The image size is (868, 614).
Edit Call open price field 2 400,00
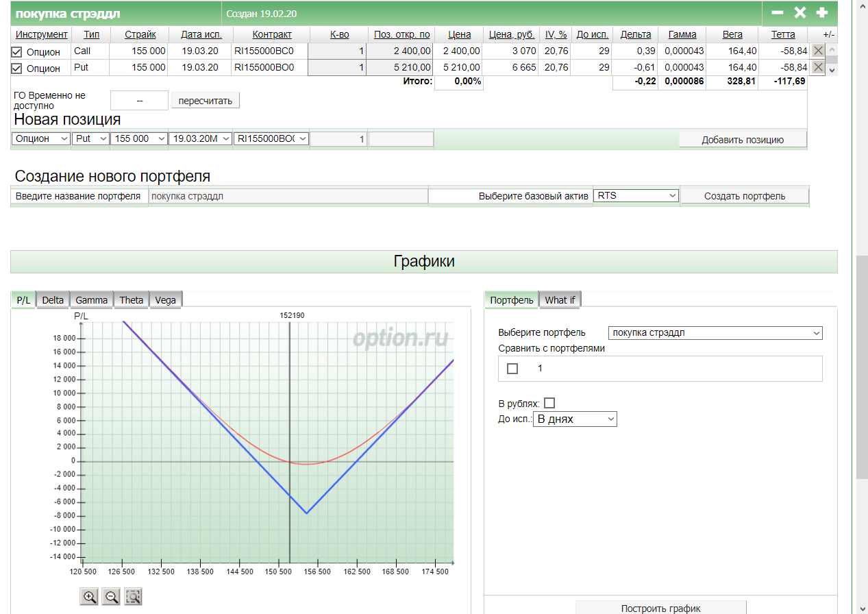tap(401, 51)
